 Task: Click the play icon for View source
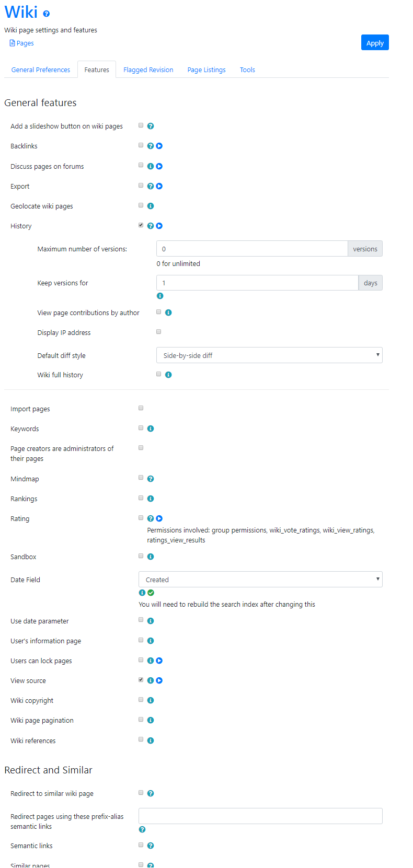[159, 680]
